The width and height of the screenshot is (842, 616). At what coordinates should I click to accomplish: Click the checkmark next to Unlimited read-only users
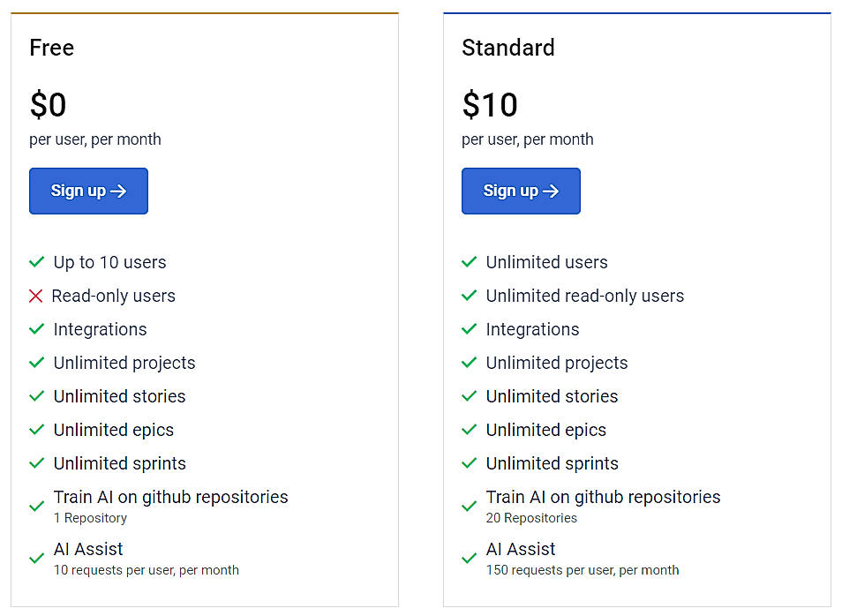pos(470,296)
